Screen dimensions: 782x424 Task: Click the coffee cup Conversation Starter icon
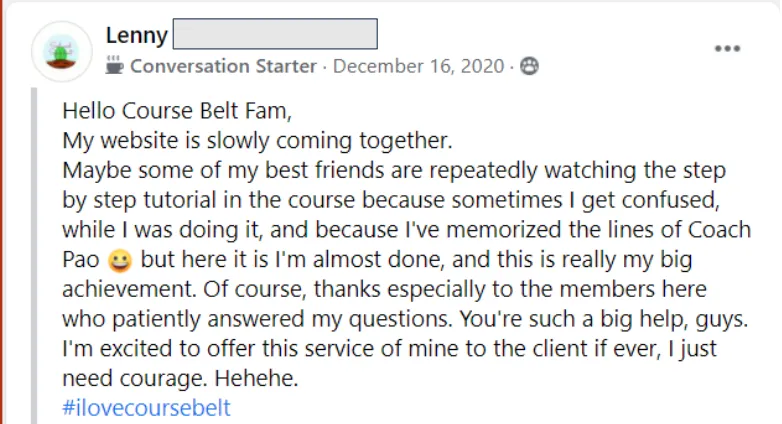pos(114,65)
